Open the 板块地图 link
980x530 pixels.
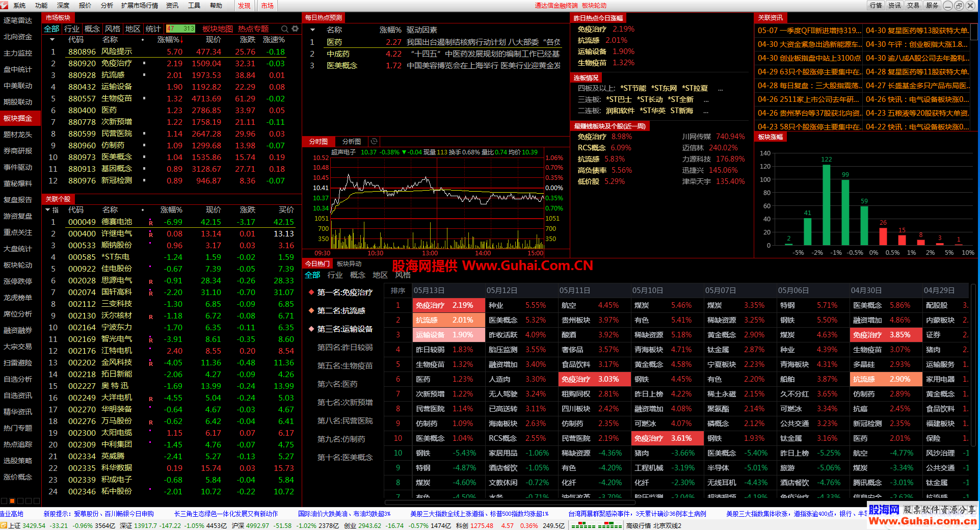[218, 29]
